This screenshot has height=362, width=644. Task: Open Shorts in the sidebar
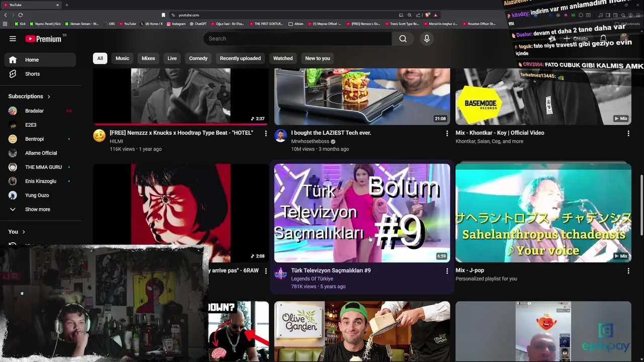point(40,74)
